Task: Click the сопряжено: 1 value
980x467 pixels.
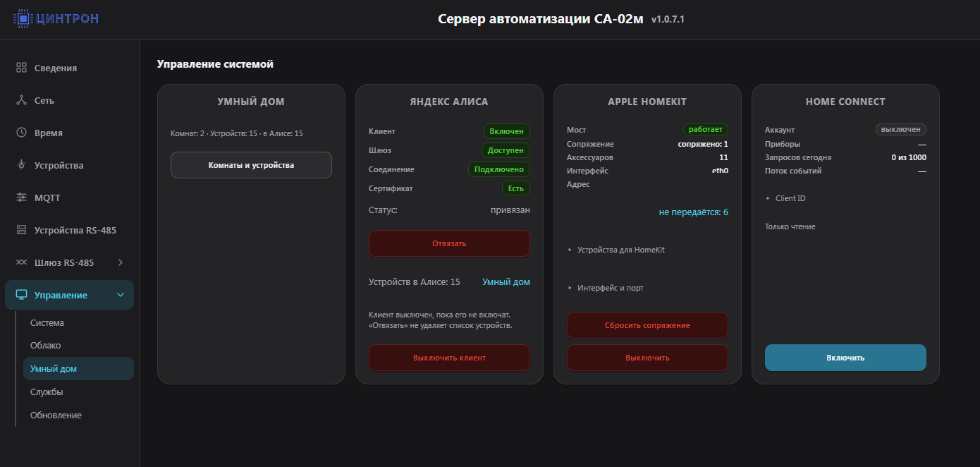Action: click(704, 144)
